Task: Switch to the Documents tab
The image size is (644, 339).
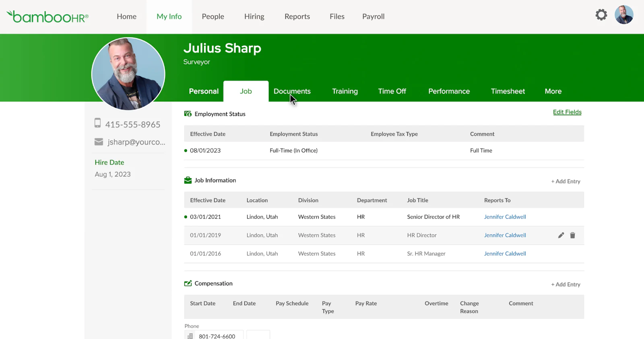Action: 292,91
